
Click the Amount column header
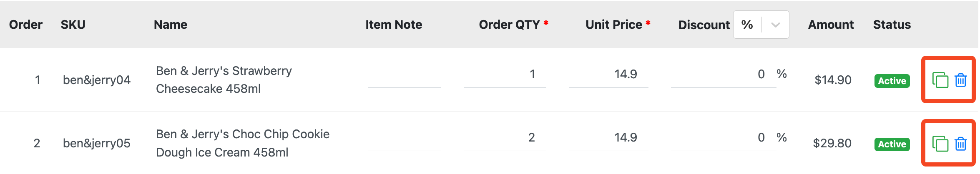tap(831, 25)
